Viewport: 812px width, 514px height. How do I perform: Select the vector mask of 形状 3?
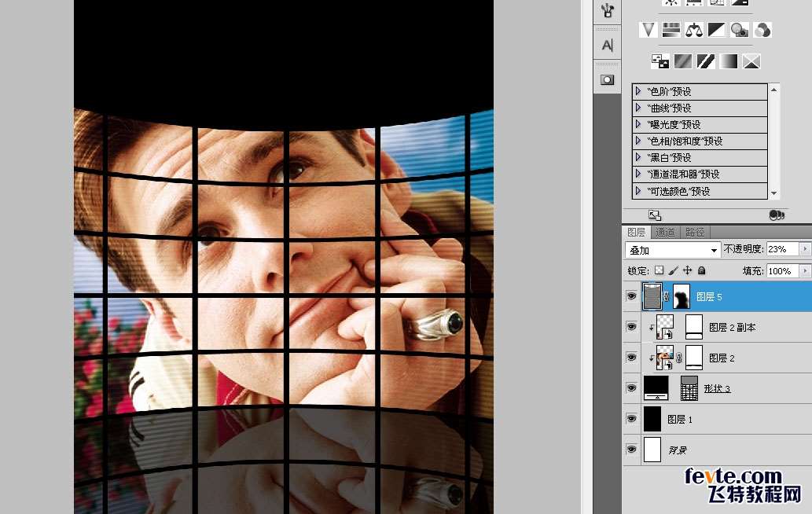[689, 388]
